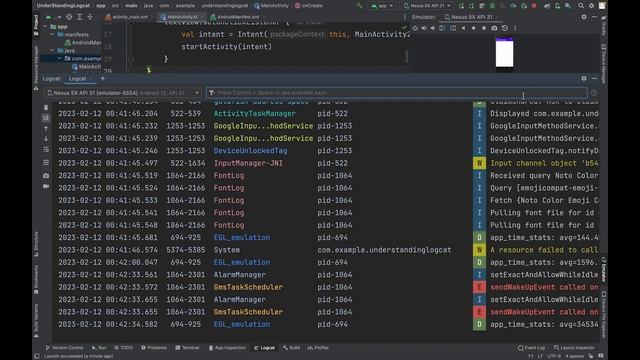Click the emulator volume down icon
Image resolution: width=640 pixels, height=360 pixels.
433,28
